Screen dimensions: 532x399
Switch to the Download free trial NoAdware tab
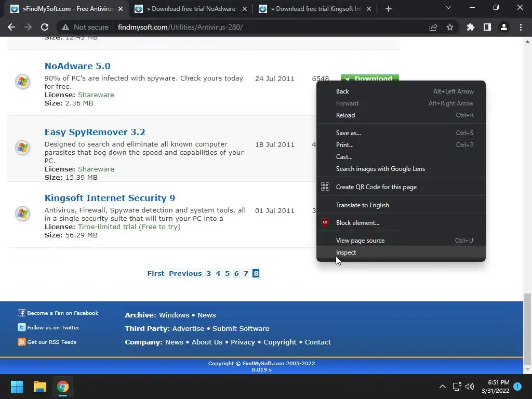[x=190, y=9]
